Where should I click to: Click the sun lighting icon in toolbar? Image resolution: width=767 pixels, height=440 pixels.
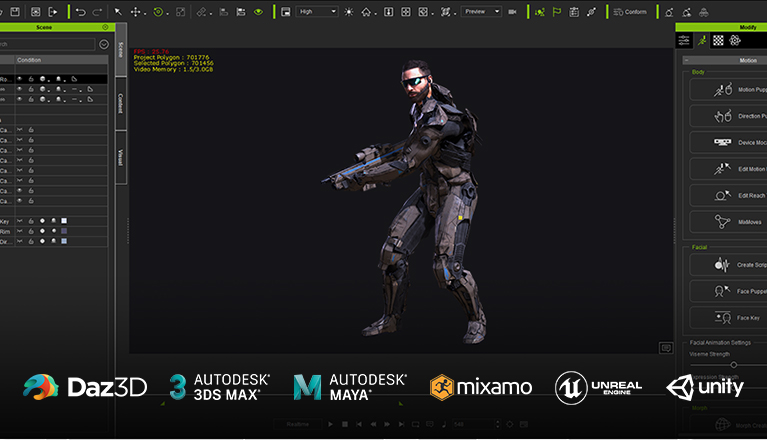pyautogui.click(x=349, y=12)
